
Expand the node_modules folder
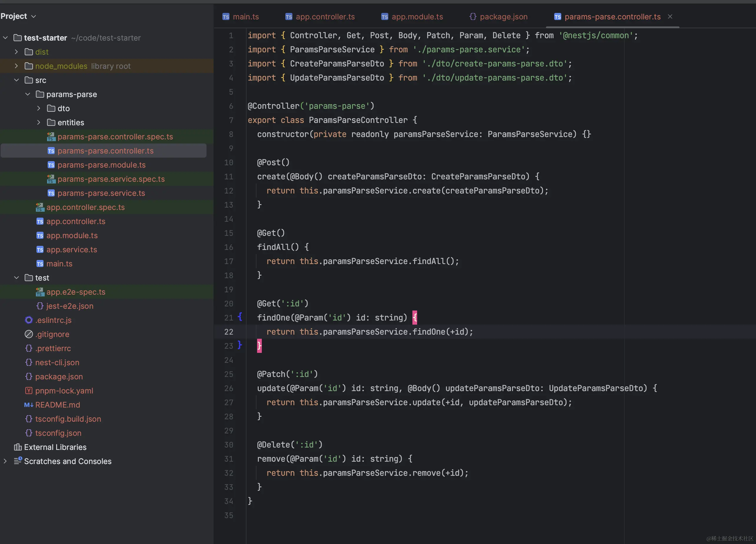pos(16,66)
